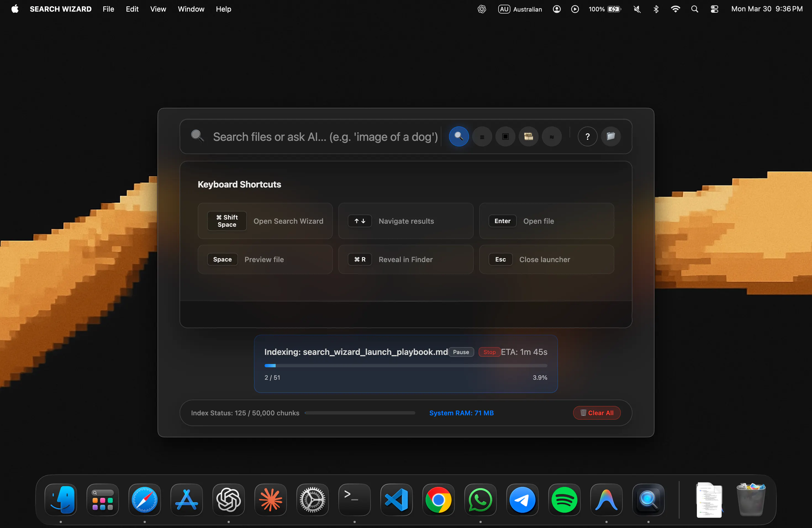
Task: Click the Keyboard Shortcuts heading
Action: (239, 184)
